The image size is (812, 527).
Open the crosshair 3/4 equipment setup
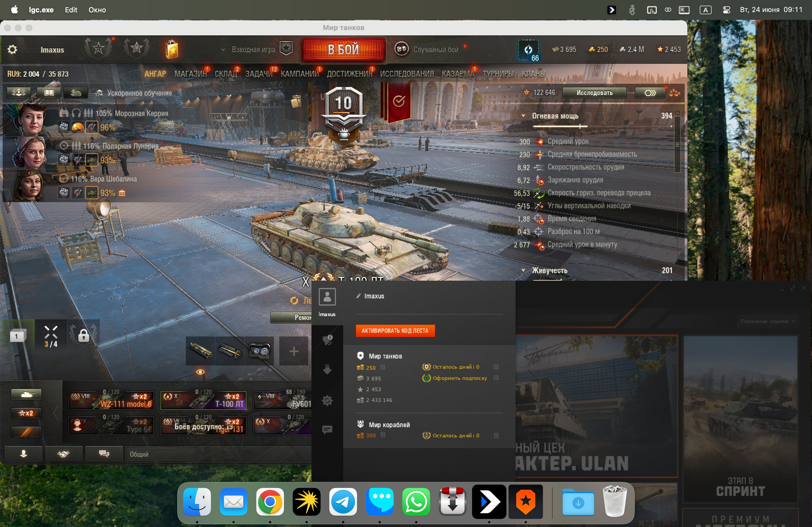(51, 336)
